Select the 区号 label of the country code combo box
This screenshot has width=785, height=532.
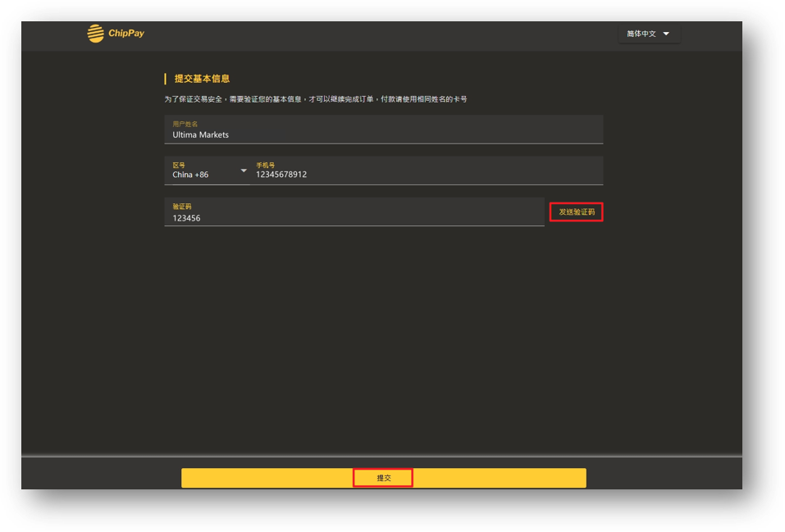(x=179, y=165)
